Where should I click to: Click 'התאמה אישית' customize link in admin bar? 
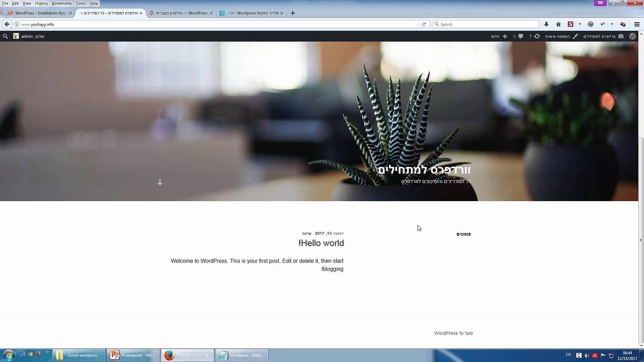557,36
